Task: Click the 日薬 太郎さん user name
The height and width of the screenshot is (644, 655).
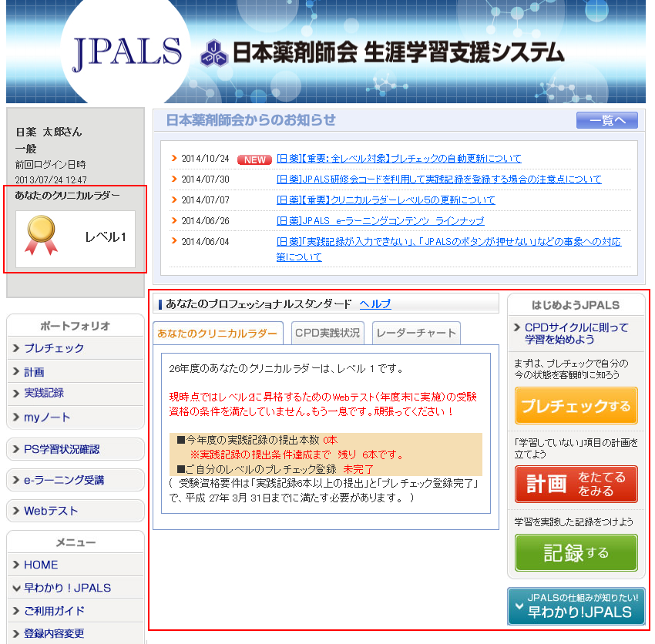Action: pyautogui.click(x=49, y=132)
